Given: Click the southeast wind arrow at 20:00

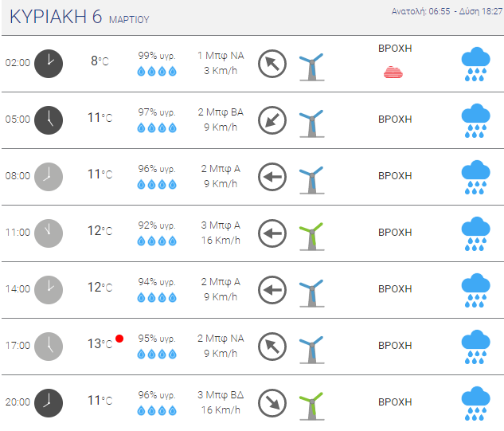Looking at the screenshot, I should [x=272, y=403].
